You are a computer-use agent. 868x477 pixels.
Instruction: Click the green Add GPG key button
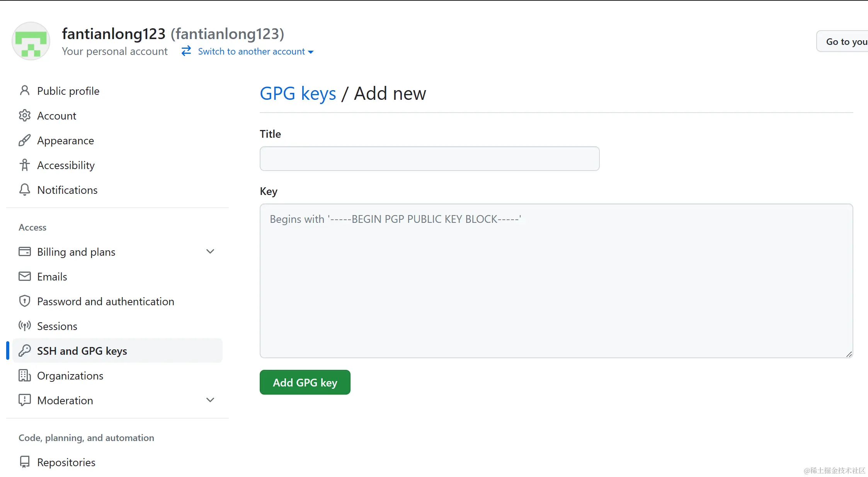[305, 382]
